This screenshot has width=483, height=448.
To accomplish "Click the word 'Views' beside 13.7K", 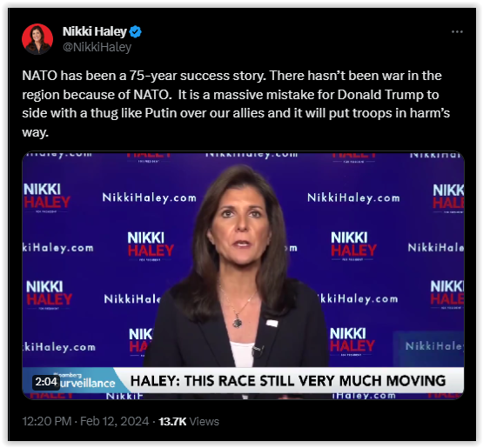I will [x=205, y=421].
